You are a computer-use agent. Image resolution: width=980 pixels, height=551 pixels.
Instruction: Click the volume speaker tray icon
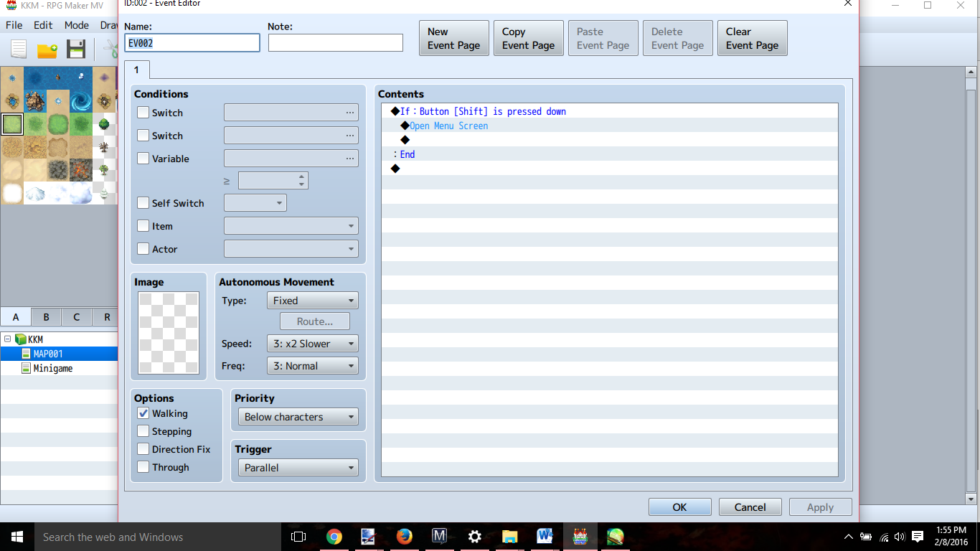tap(900, 537)
